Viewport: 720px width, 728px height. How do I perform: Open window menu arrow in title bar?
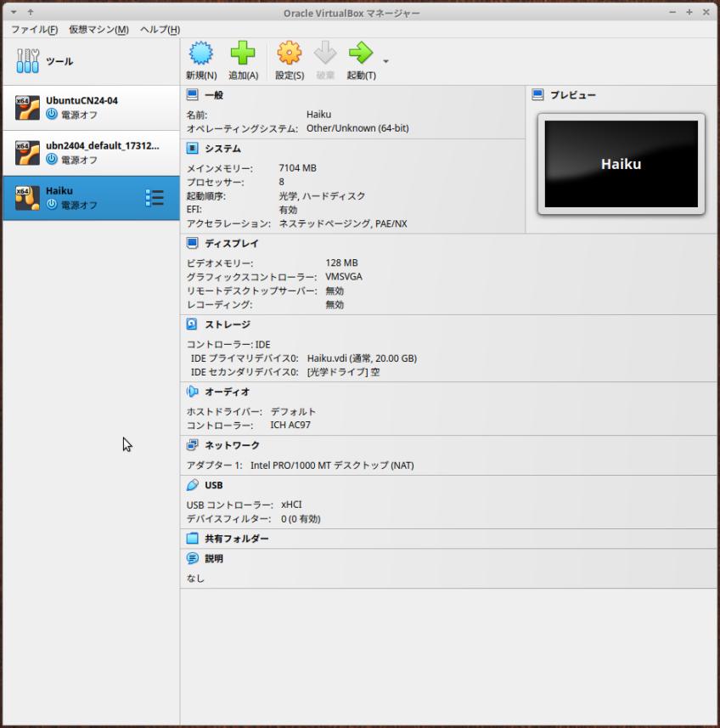tap(14, 12)
